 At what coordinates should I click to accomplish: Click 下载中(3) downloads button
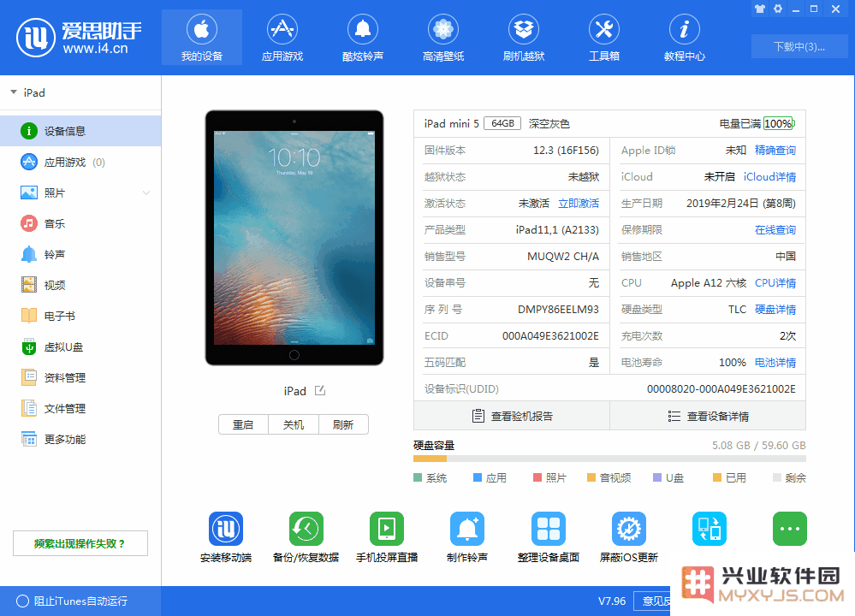click(x=799, y=47)
